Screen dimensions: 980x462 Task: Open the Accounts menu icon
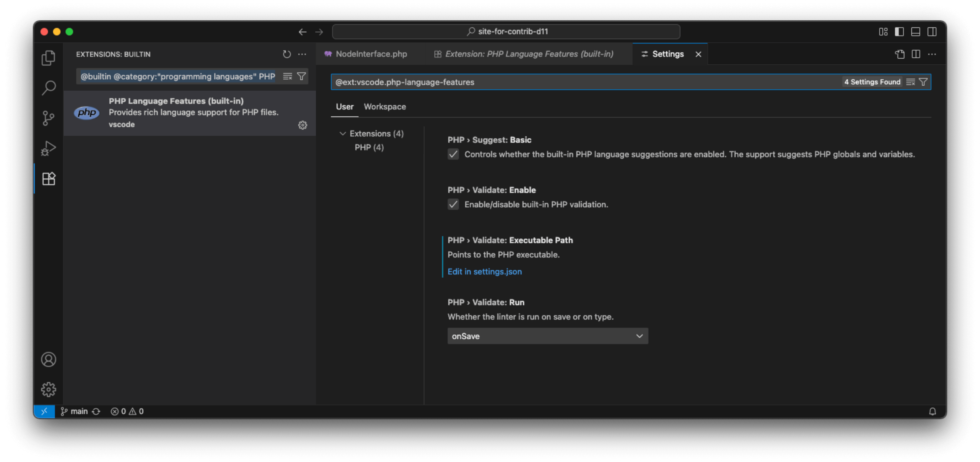tap(48, 359)
